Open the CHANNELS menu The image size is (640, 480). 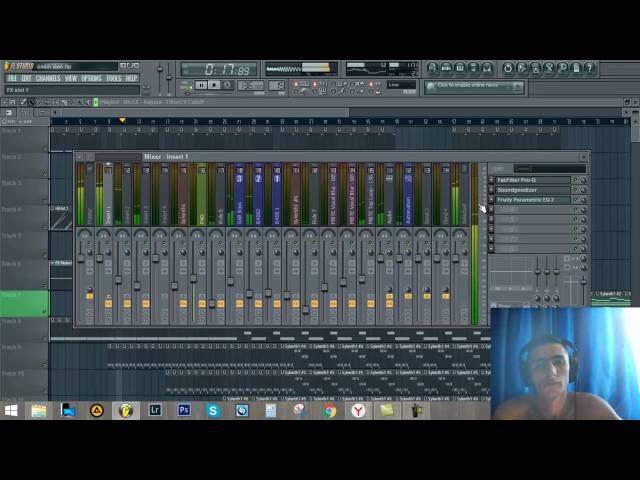pos(48,78)
